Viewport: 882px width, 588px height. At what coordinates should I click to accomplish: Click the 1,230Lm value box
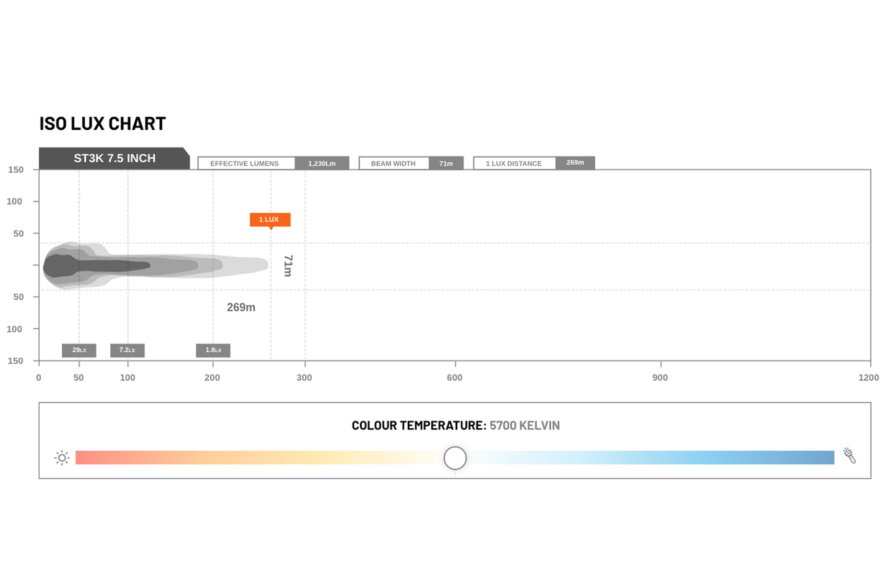point(322,163)
